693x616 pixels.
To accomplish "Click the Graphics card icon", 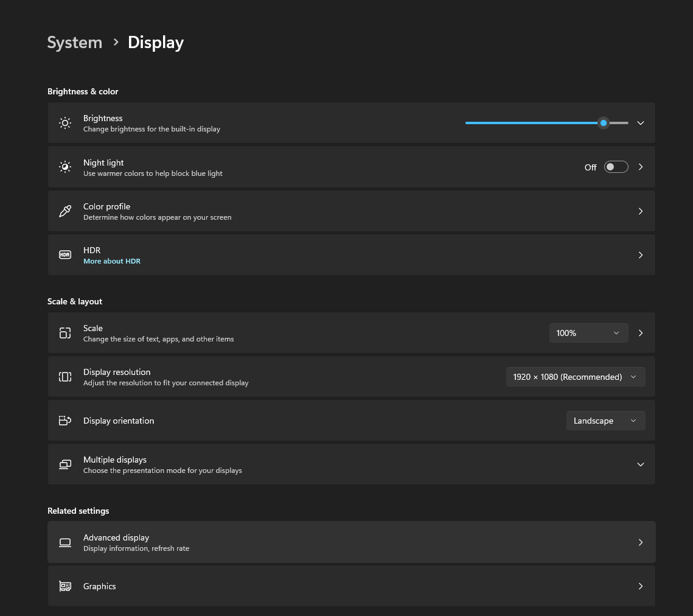I will [65, 586].
